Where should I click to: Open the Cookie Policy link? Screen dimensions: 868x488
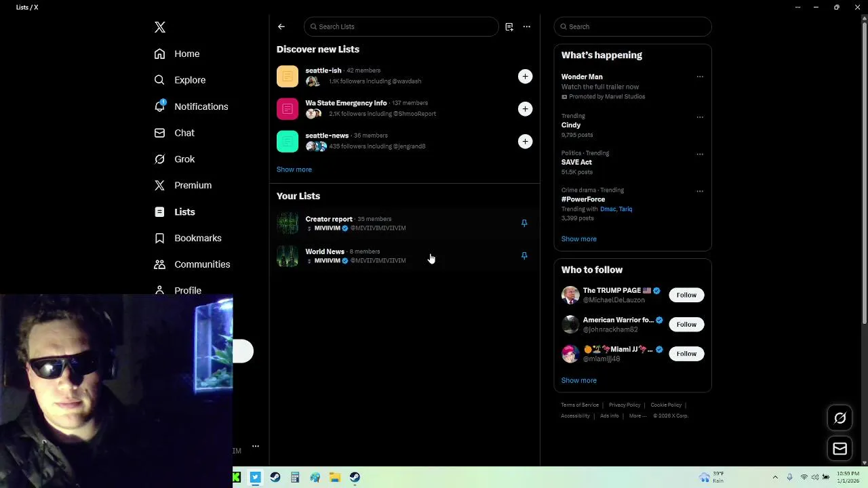click(666, 405)
